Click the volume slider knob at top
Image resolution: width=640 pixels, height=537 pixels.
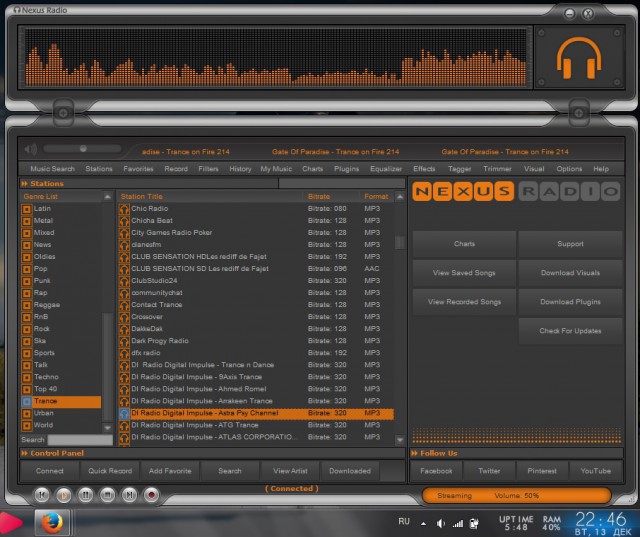[83, 149]
